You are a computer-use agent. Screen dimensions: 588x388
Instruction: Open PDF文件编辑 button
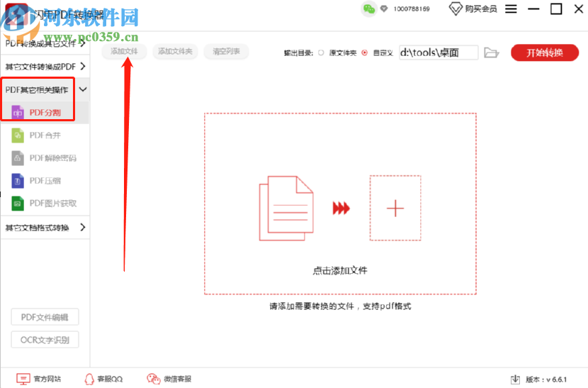tap(45, 317)
